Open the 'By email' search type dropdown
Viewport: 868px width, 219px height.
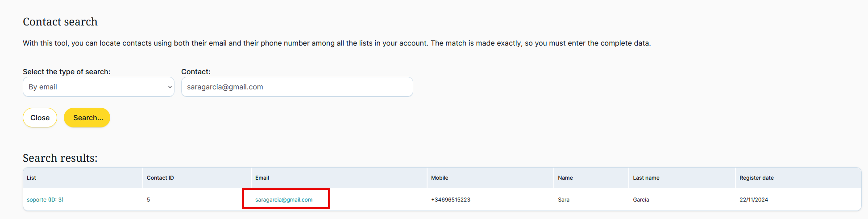coord(98,87)
